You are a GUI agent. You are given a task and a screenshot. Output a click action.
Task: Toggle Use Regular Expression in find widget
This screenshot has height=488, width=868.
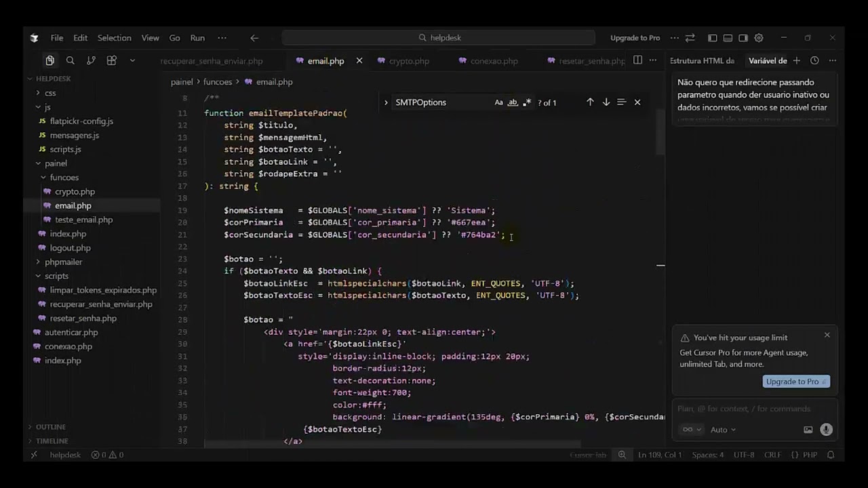pos(527,102)
